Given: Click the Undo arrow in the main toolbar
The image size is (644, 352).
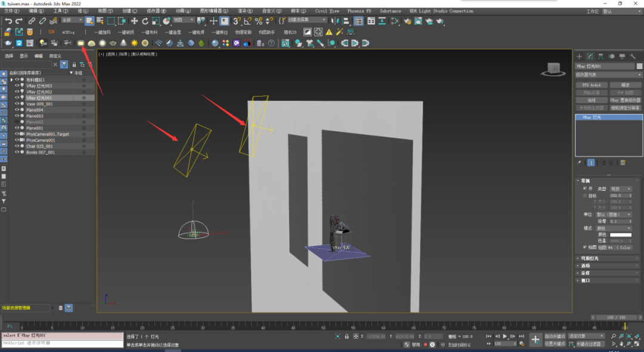Looking at the screenshot, I should (x=8, y=21).
